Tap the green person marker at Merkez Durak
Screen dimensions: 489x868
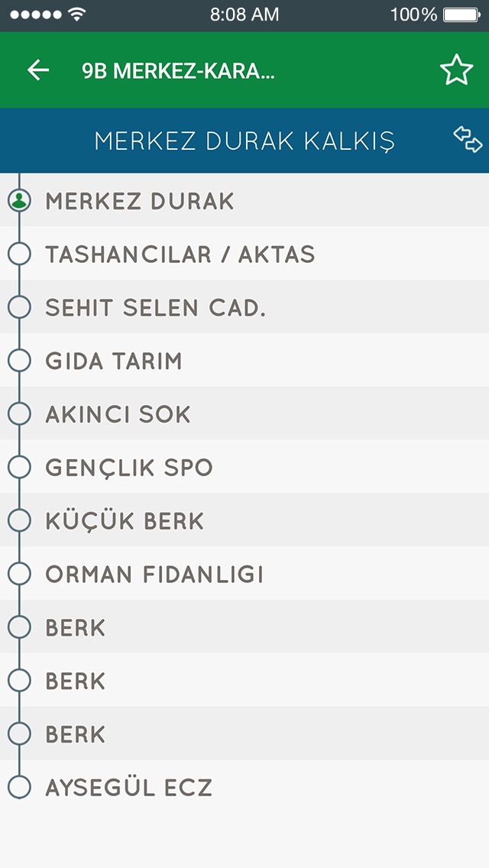point(19,201)
